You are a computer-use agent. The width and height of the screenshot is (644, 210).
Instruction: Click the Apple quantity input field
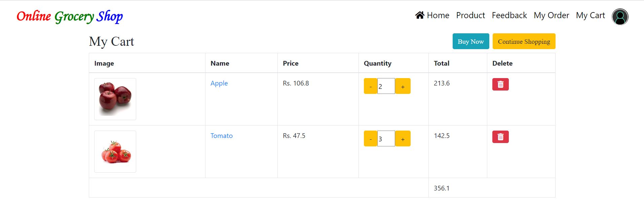(386, 86)
